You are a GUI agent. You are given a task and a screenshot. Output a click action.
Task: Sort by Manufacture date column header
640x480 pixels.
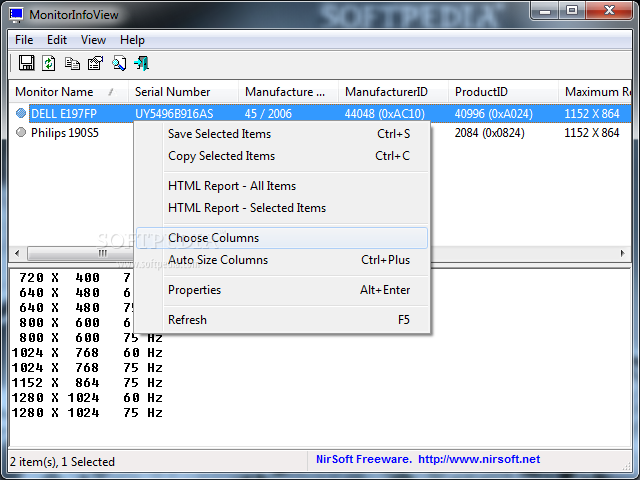coord(288,92)
